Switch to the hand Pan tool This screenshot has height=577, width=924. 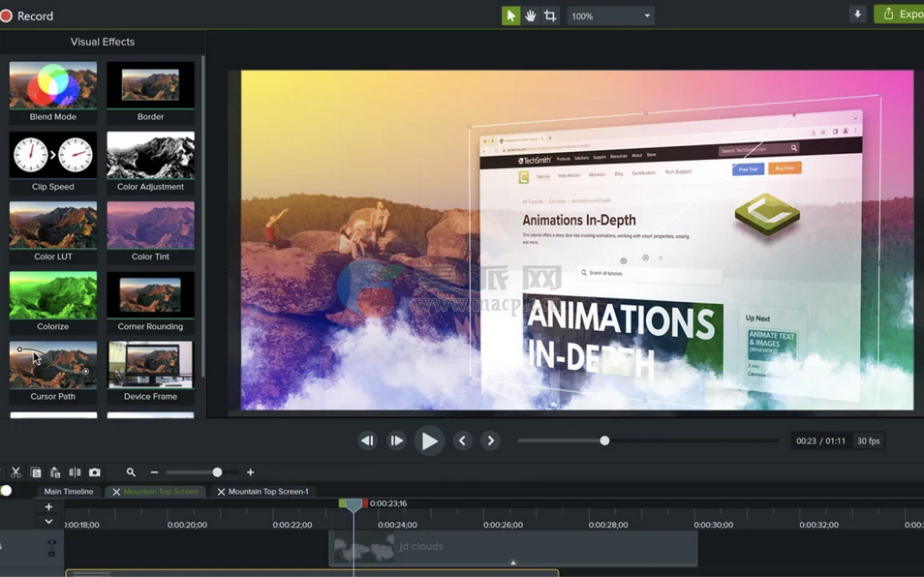pos(531,15)
